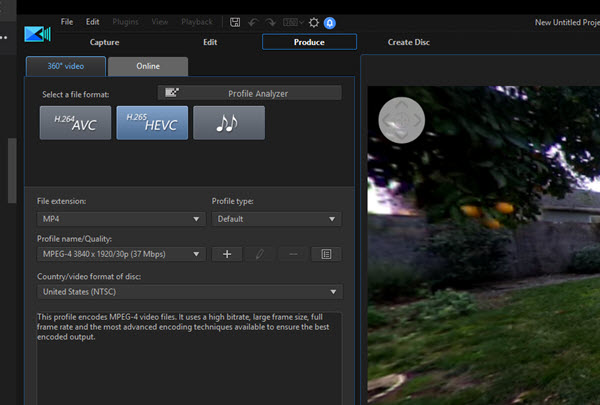Go to the Create Disc module
Viewport: 600px width, 405px height.
[x=409, y=42]
